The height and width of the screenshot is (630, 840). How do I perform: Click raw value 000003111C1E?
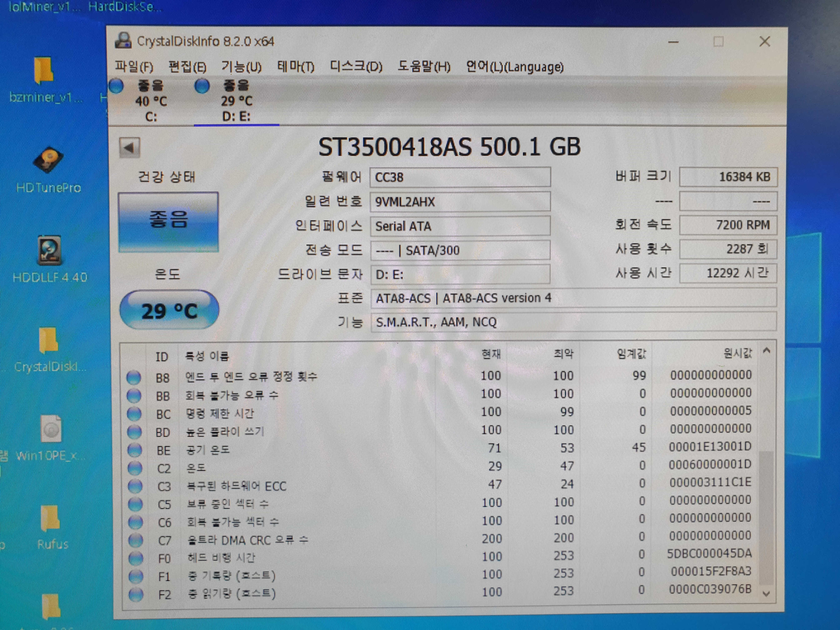710,482
